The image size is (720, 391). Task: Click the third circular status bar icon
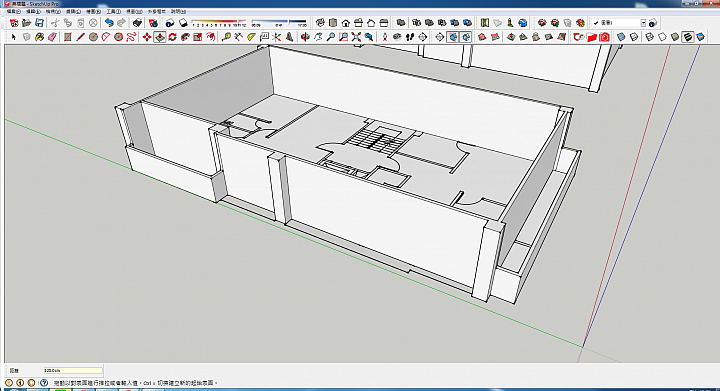click(x=31, y=382)
